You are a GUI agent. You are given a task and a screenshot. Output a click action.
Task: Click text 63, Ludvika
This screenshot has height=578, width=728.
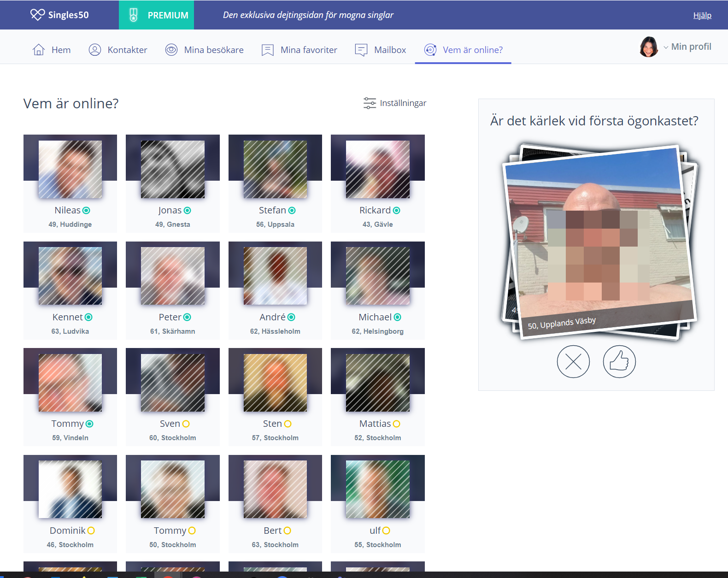(70, 331)
